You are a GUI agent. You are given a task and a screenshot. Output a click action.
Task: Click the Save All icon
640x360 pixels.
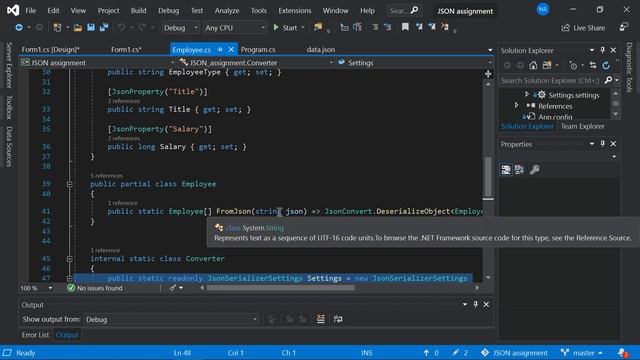104,27
